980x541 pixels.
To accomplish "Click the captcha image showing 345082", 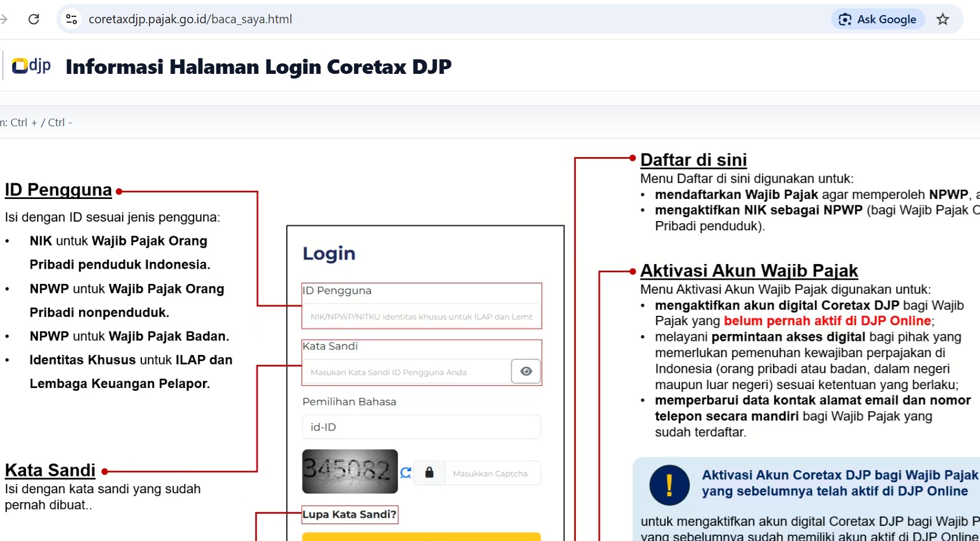I will click(x=350, y=471).
